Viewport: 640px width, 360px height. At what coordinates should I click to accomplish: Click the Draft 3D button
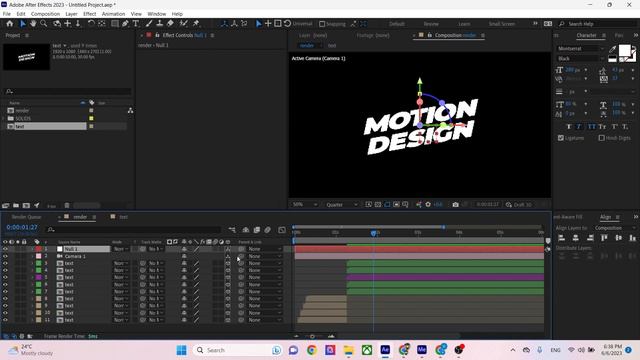[x=518, y=204]
